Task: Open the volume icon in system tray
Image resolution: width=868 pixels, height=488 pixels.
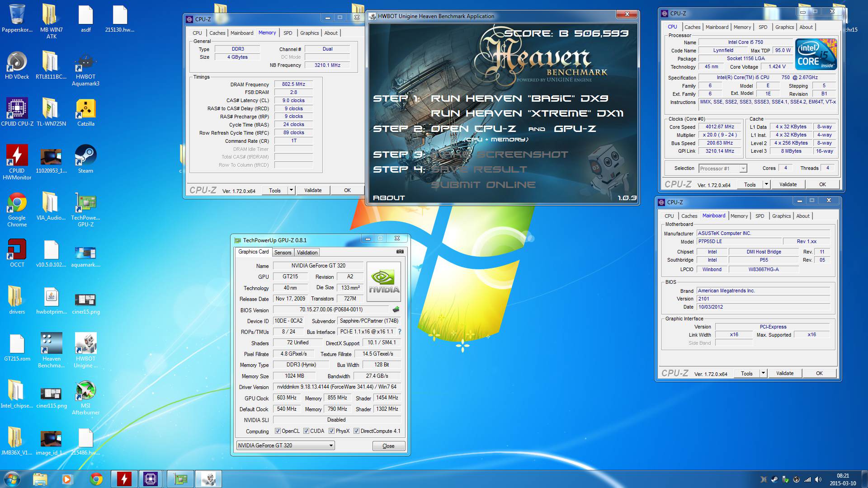Action: click(x=818, y=479)
